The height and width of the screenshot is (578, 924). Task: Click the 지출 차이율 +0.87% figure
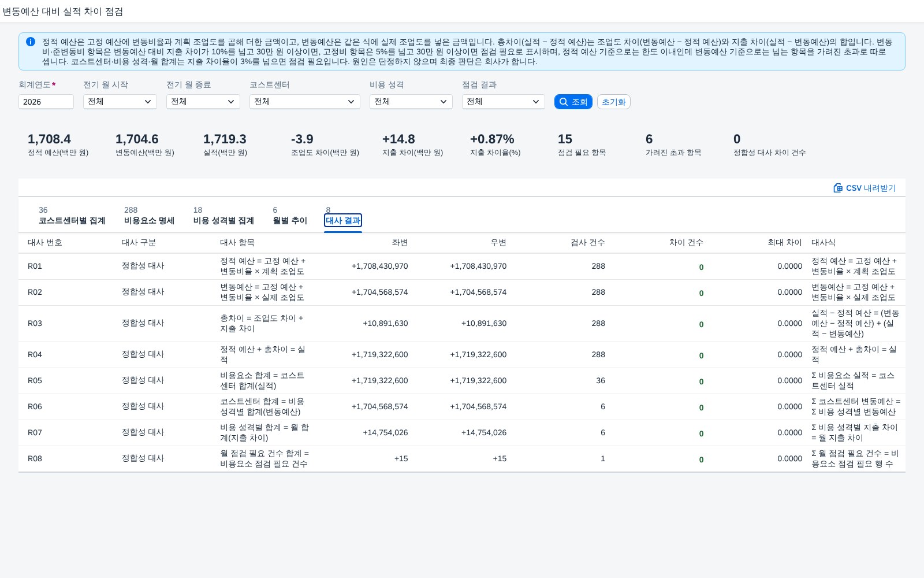[492, 139]
